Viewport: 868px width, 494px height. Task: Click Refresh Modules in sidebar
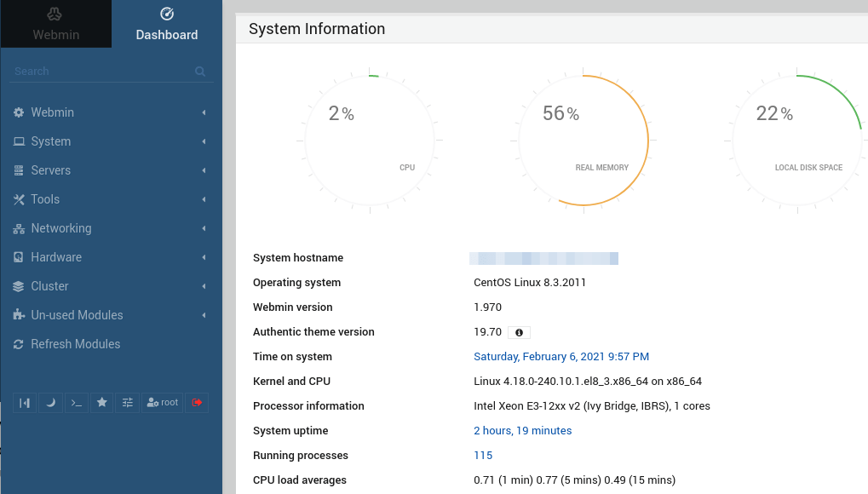click(x=75, y=344)
